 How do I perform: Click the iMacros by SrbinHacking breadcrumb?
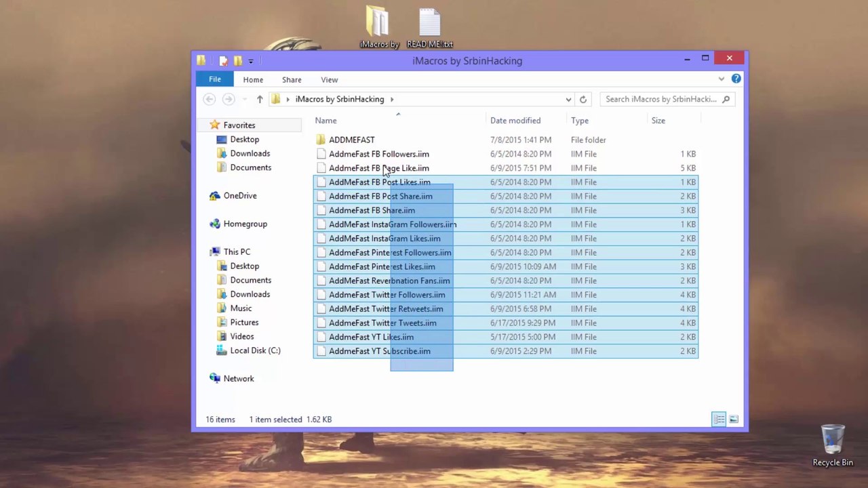click(340, 99)
